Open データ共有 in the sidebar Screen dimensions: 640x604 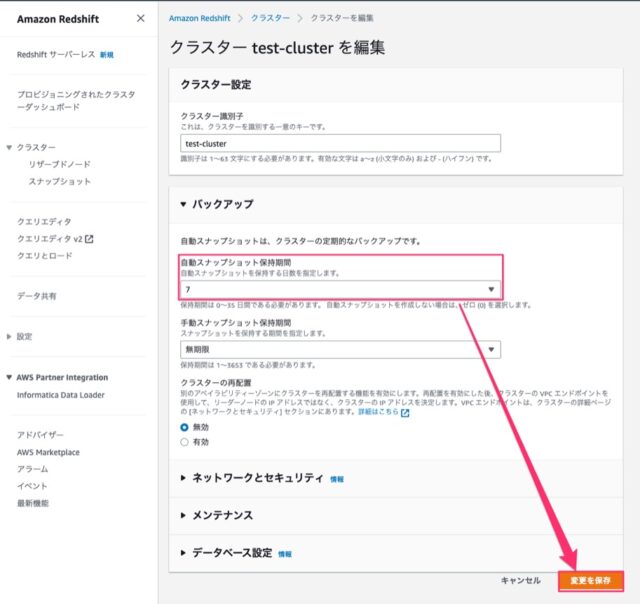point(37,296)
